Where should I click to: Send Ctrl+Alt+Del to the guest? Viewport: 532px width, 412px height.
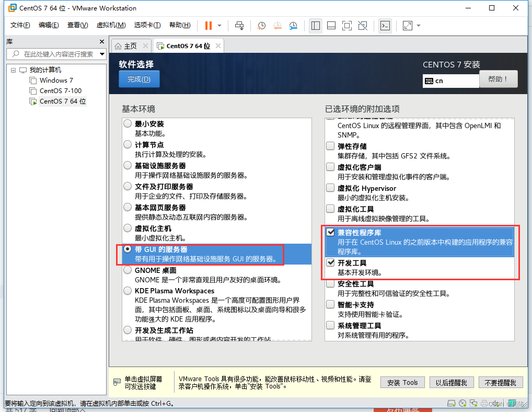tap(239, 26)
